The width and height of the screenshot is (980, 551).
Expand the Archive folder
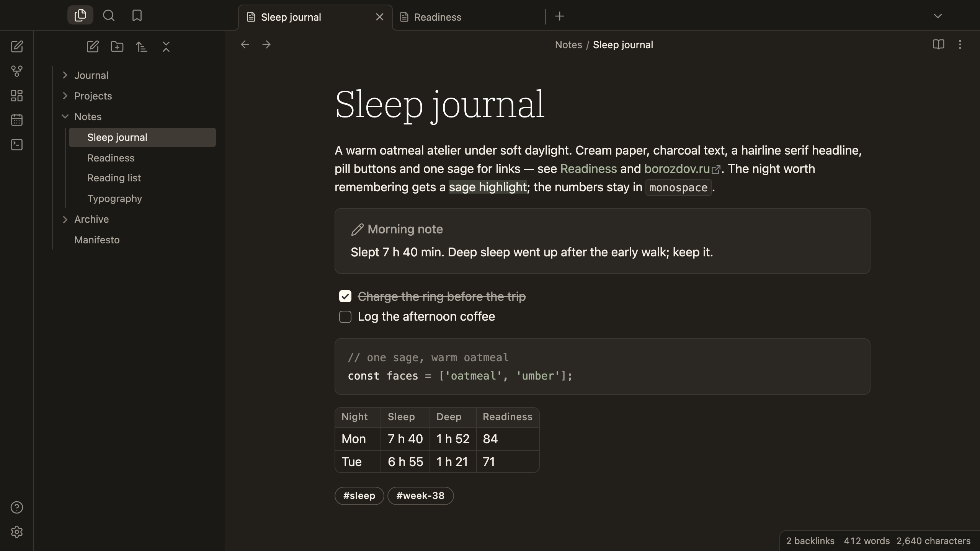[65, 219]
